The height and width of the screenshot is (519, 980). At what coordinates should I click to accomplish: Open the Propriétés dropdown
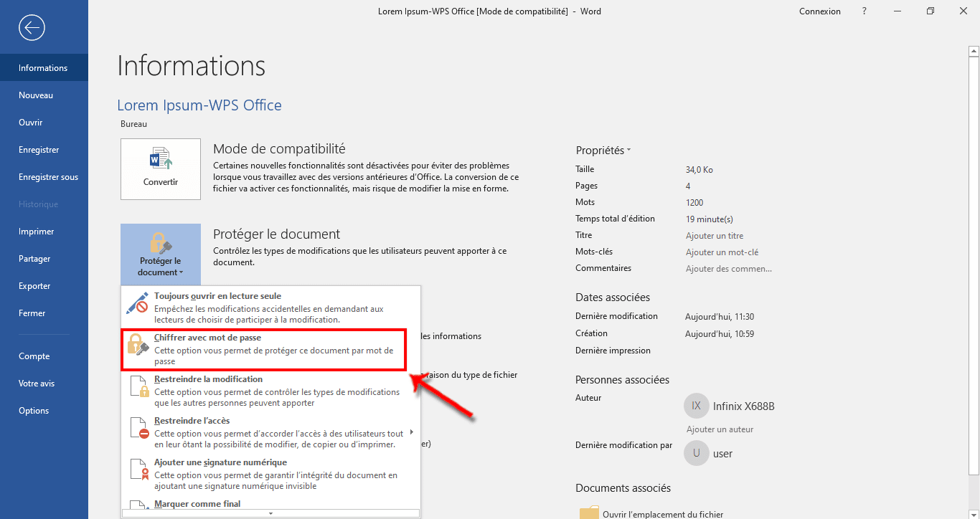[x=603, y=151]
